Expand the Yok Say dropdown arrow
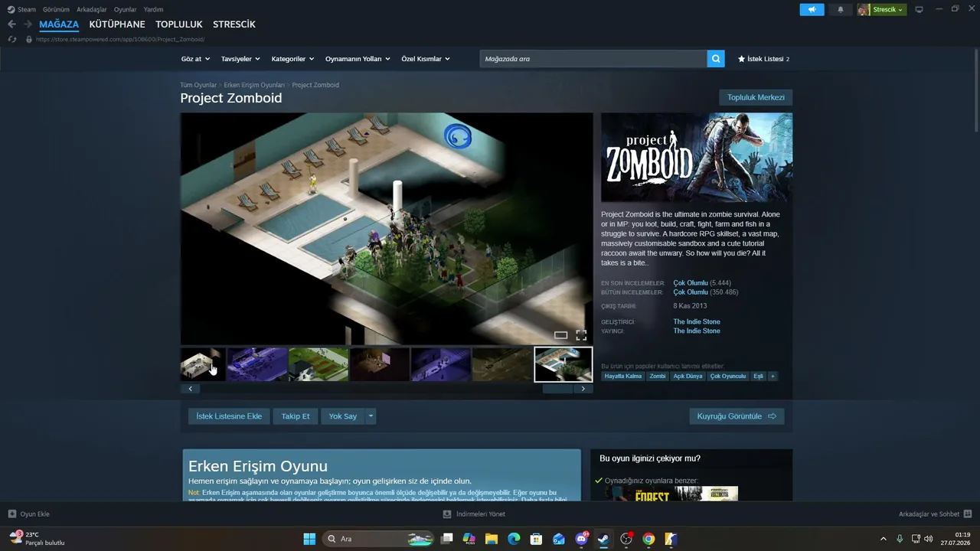The height and width of the screenshot is (551, 980). (371, 416)
